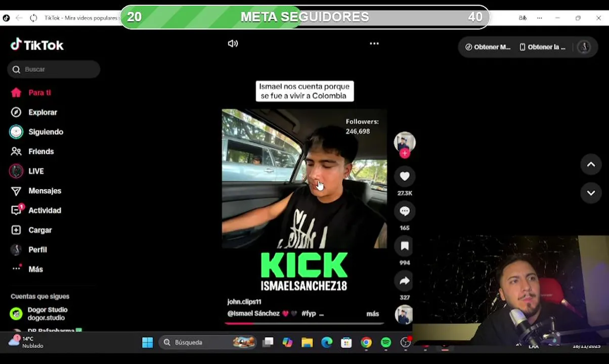This screenshot has width=609, height=364.
Task: Open the john.clips11 username link
Action: point(244,302)
